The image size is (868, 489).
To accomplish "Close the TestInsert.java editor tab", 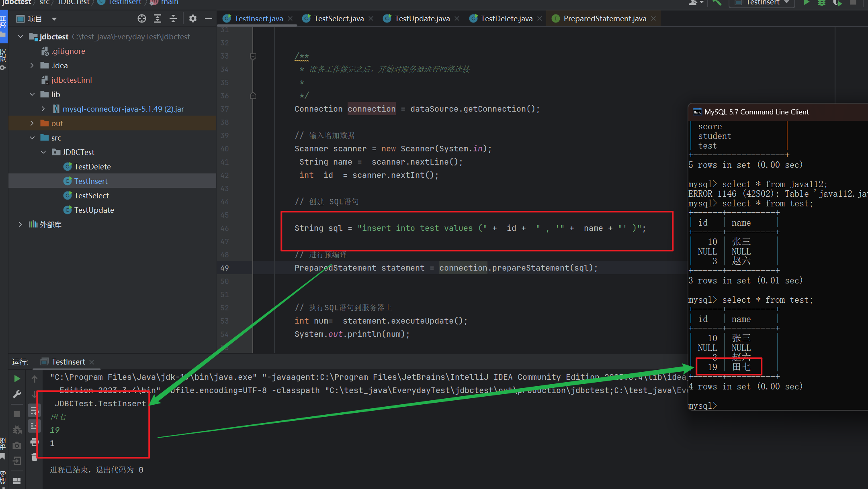I will coord(290,18).
